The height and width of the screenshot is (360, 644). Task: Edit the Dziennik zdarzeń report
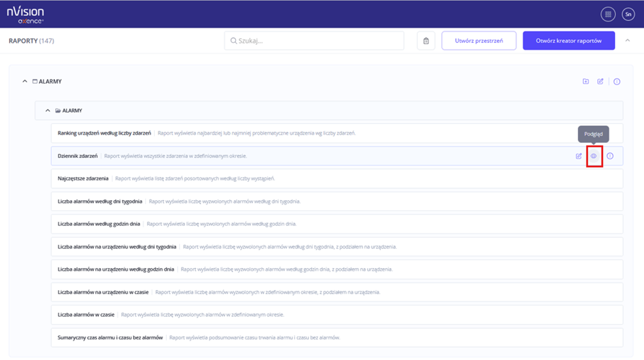[x=579, y=156]
